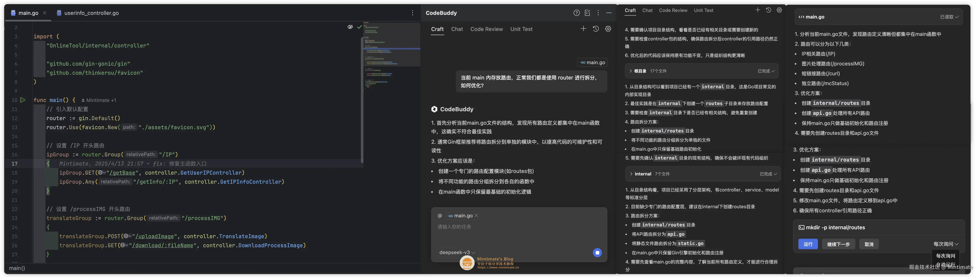Open the CodeBuddy help question-mark icon
The width and height of the screenshot is (980, 277).
(x=576, y=13)
